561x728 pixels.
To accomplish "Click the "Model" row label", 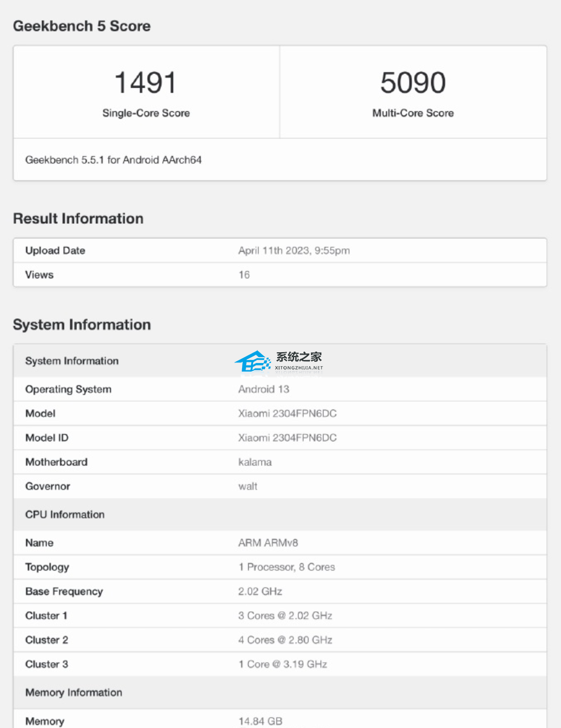I will [40, 413].
